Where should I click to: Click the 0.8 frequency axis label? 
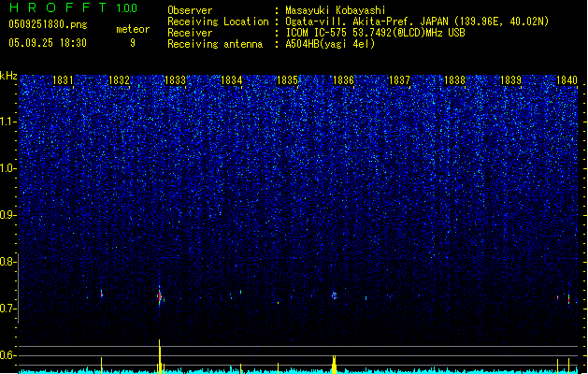tap(7, 262)
